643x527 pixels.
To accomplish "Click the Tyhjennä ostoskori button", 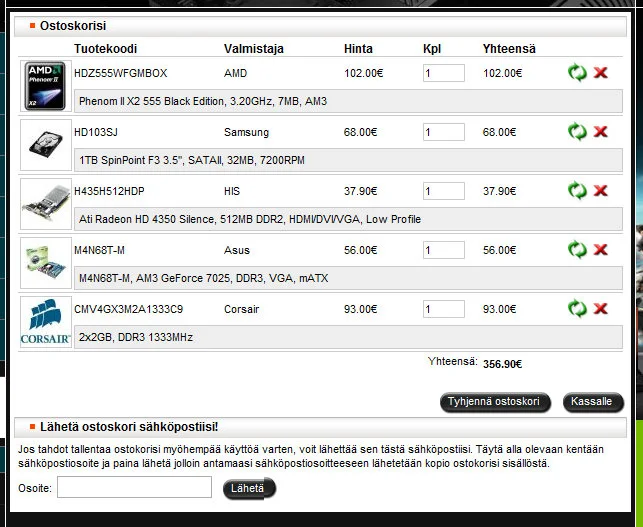I will coord(495,402).
